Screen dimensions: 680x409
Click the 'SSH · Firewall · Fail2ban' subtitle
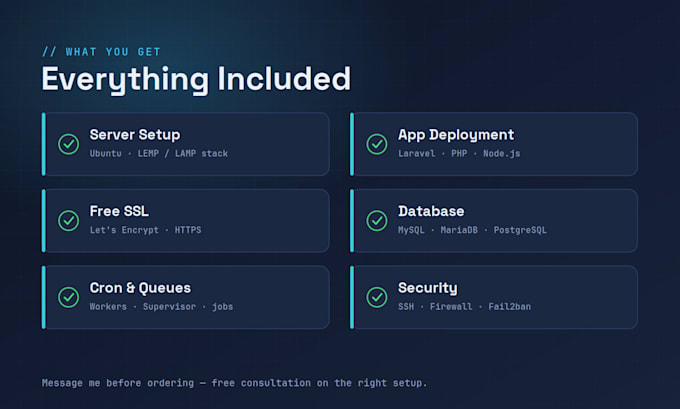(464, 307)
